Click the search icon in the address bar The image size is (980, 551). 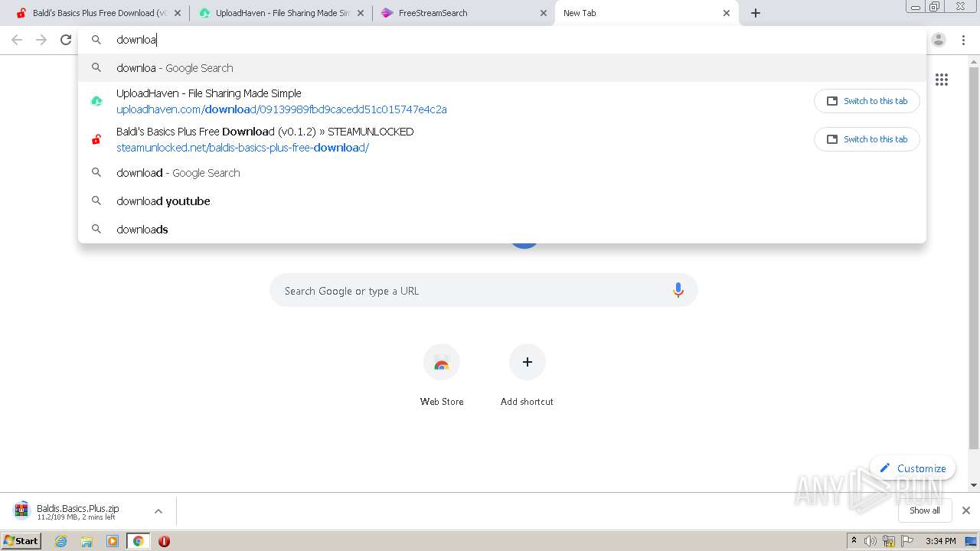tap(96, 40)
